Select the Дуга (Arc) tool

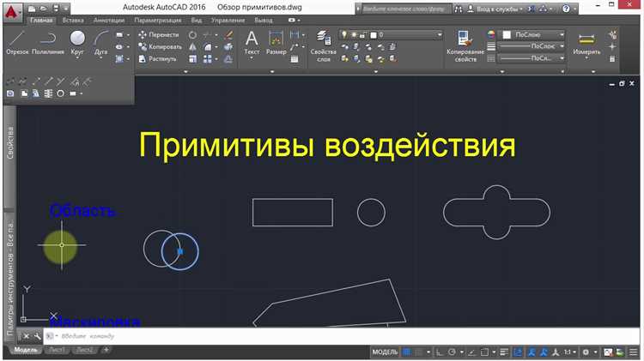[x=100, y=43]
